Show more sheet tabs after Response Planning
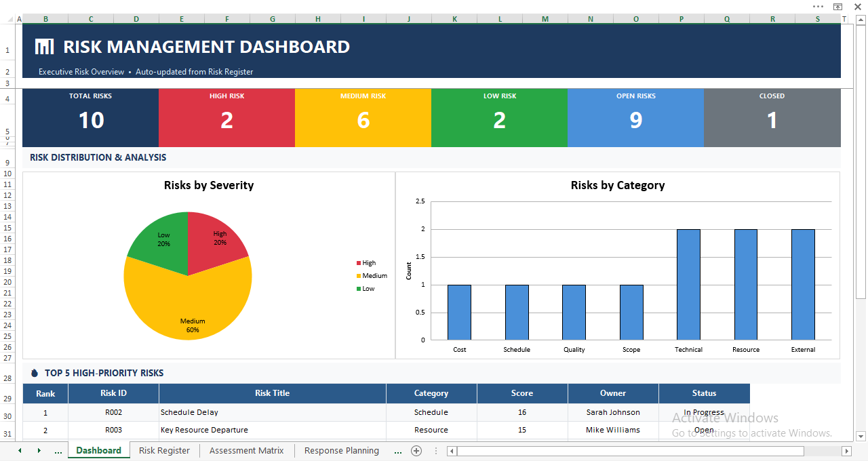This screenshot has width=868, height=461. [x=398, y=451]
